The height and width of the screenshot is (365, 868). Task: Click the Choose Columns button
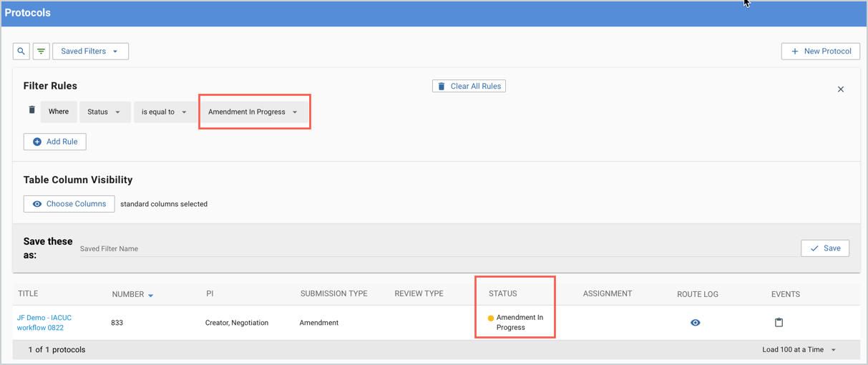point(69,204)
